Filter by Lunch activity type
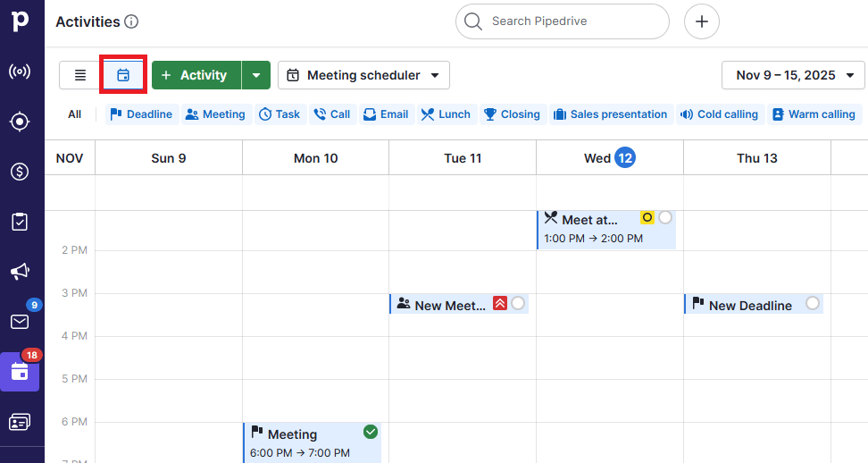 click(447, 114)
